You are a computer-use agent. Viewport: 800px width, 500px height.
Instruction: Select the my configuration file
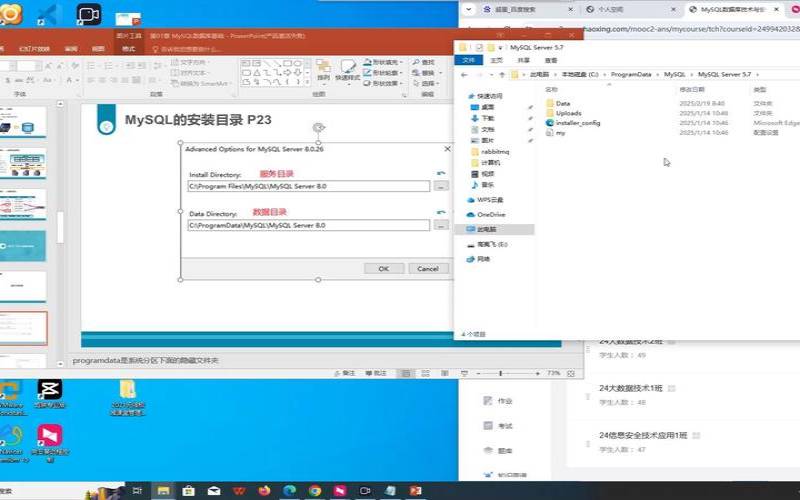click(x=560, y=133)
